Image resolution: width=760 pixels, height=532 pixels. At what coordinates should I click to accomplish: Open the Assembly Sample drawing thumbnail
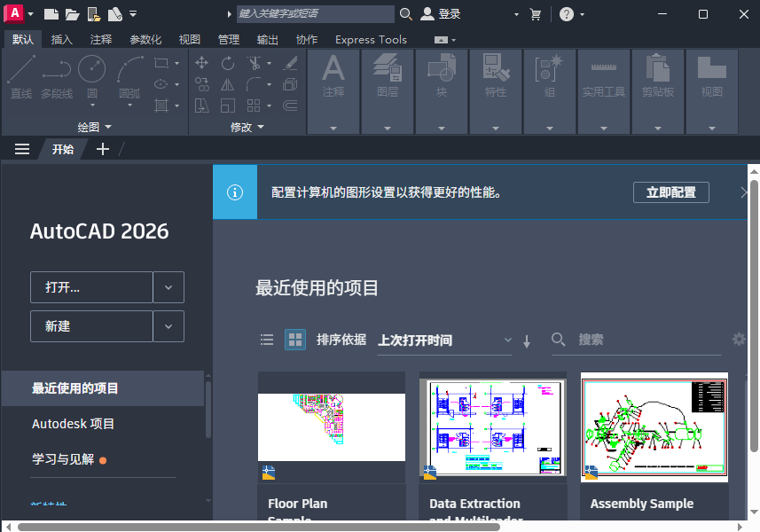[x=654, y=428]
